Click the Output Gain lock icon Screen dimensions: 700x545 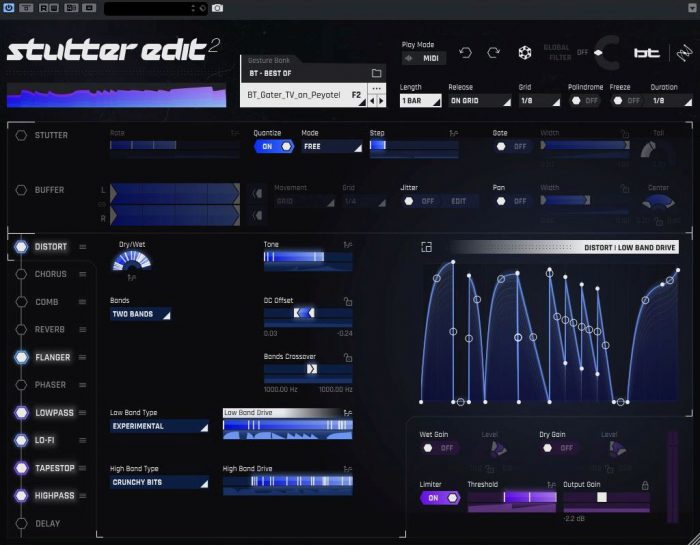click(645, 485)
